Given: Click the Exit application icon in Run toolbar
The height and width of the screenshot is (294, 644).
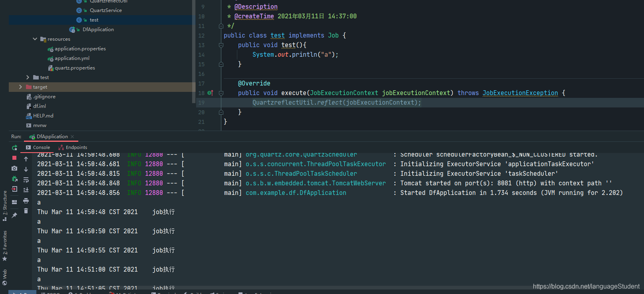Looking at the screenshot, I should click(14, 189).
